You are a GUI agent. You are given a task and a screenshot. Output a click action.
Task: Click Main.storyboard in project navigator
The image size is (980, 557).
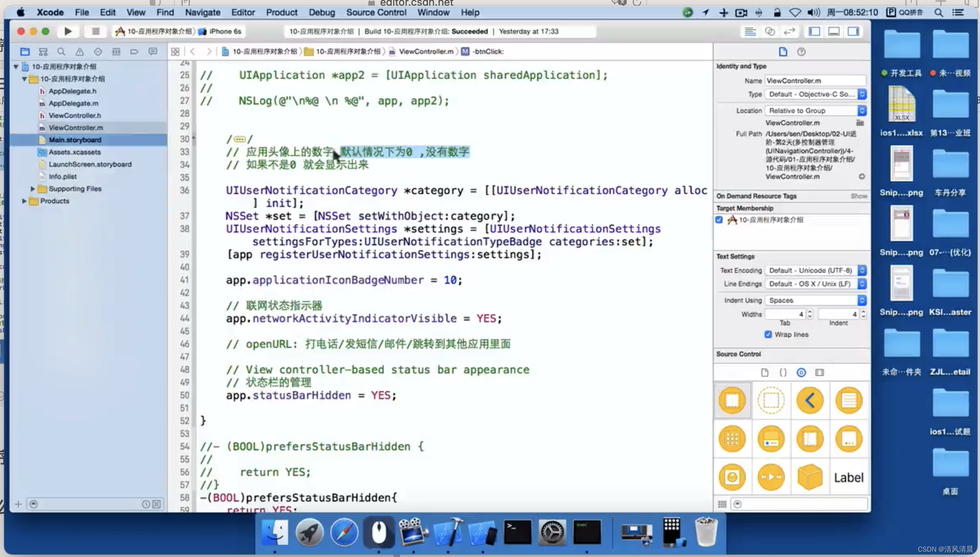(75, 139)
